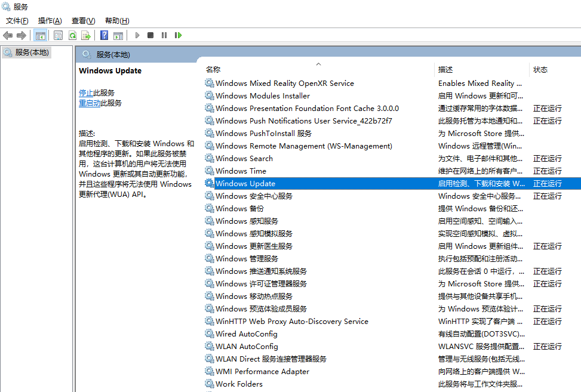Screen dimensions: 581x392
Task: Select WinHTTP Web Proxy Auto-Discovery Service
Action: tap(392, 322)
